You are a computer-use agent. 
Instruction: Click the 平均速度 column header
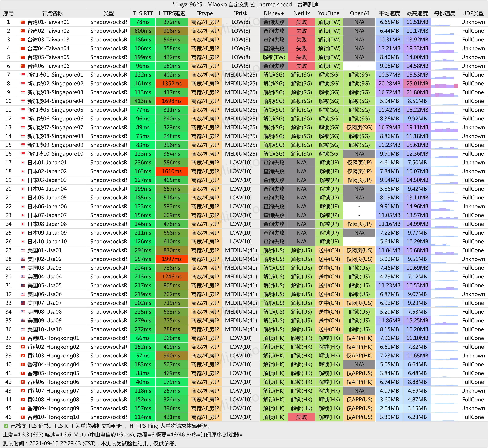[389, 13]
